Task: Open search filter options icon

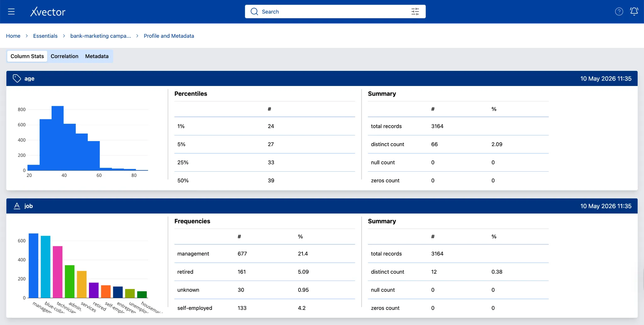Action: (x=415, y=12)
